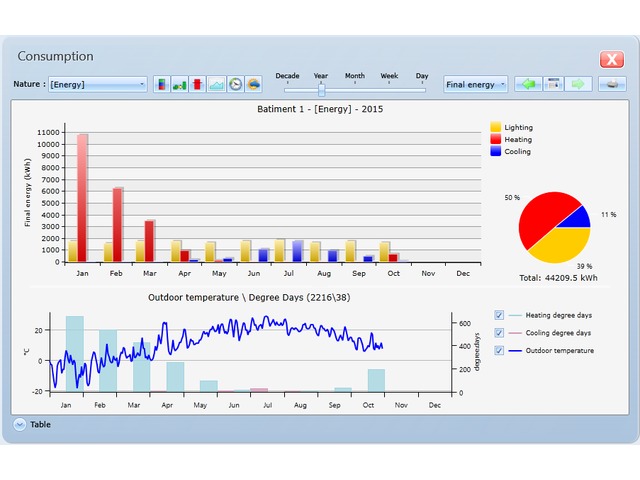The image size is (640, 480).
Task: Click the red bar chart icon
Action: (198, 85)
